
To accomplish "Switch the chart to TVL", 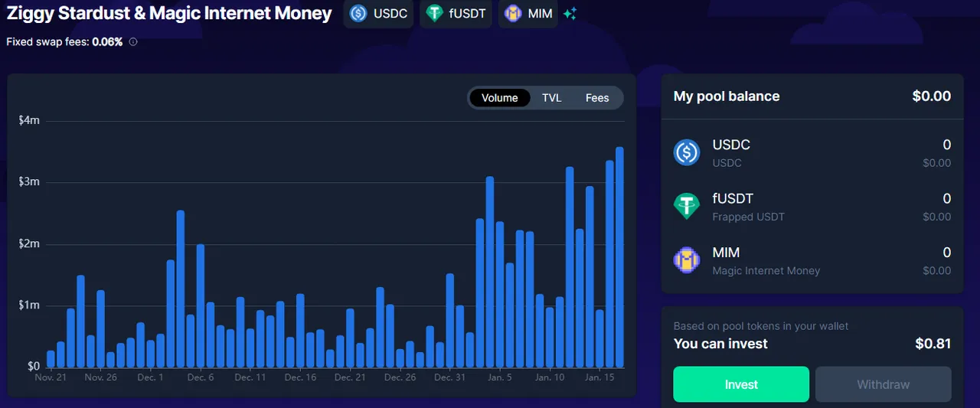I will (x=551, y=98).
